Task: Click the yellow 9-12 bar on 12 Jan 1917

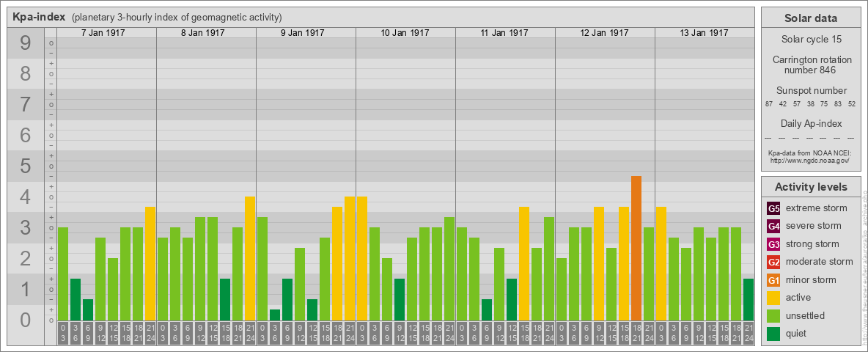Action: click(599, 264)
